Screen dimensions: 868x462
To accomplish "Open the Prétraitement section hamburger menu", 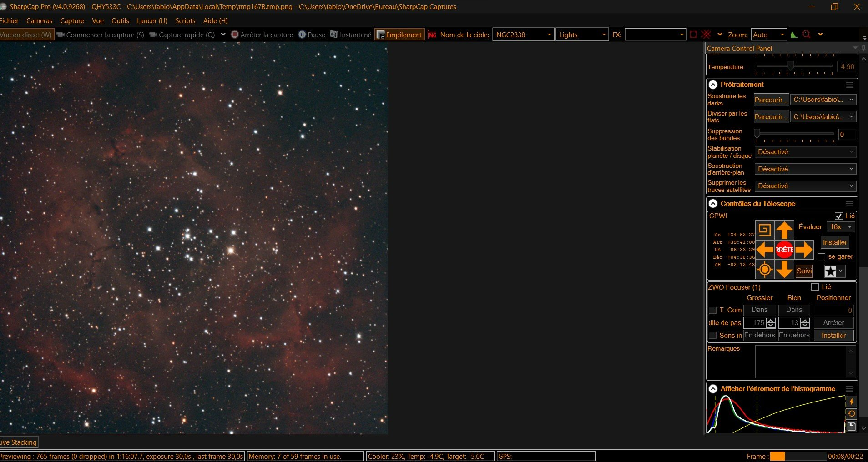I will (849, 85).
